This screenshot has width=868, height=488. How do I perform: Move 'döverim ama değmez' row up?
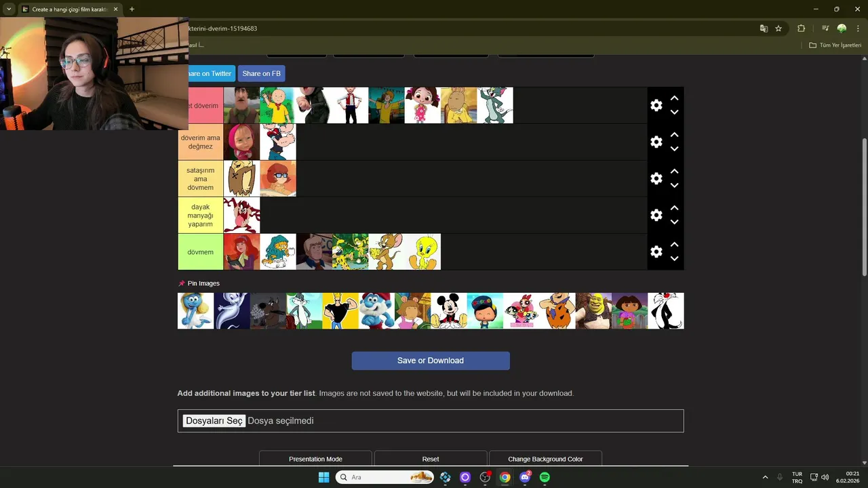click(x=674, y=135)
